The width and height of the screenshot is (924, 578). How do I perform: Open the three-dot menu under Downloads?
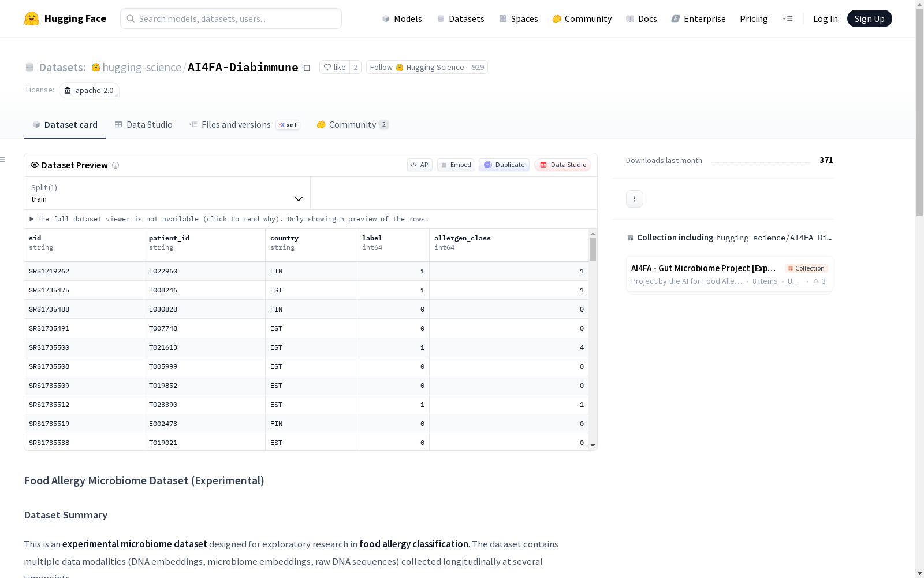tap(635, 199)
